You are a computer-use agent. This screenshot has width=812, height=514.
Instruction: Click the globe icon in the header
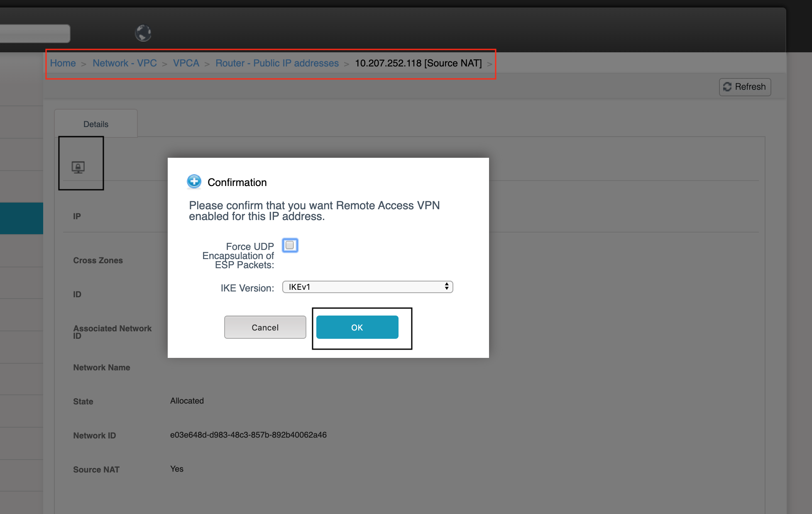tap(143, 33)
